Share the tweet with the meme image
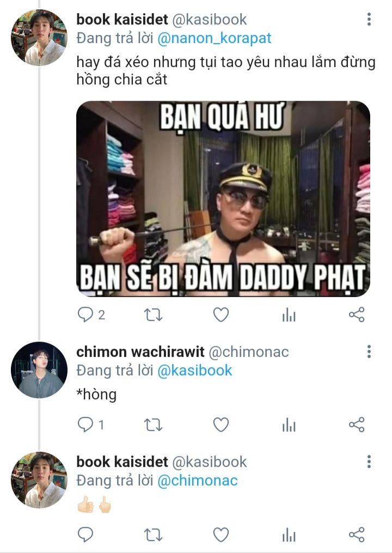The width and height of the screenshot is (392, 553). (x=357, y=314)
